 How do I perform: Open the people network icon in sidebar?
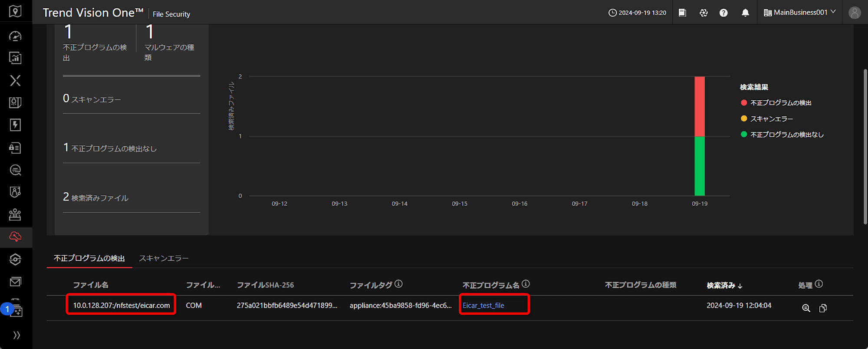click(x=15, y=214)
